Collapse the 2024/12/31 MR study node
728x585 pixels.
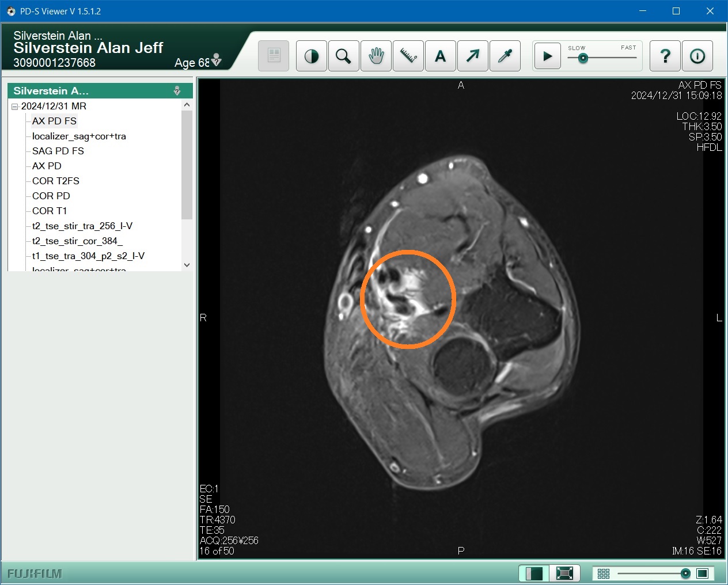pyautogui.click(x=15, y=107)
